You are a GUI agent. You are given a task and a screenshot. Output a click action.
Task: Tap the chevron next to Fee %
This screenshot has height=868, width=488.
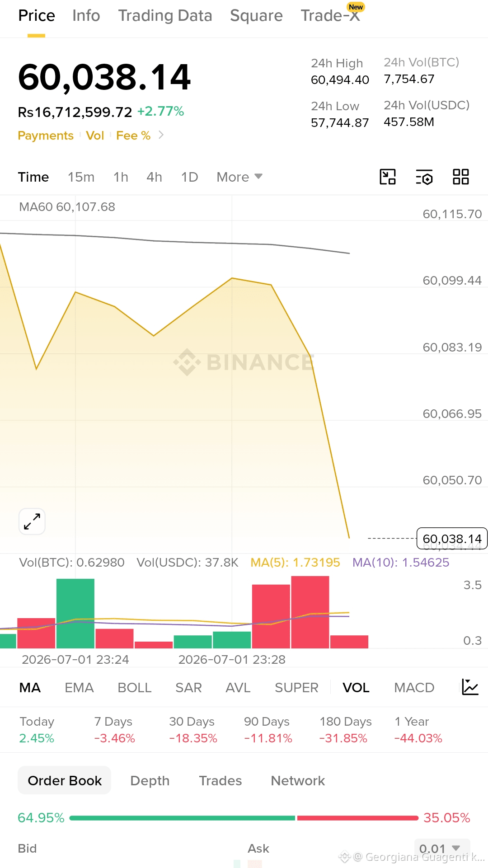(161, 135)
